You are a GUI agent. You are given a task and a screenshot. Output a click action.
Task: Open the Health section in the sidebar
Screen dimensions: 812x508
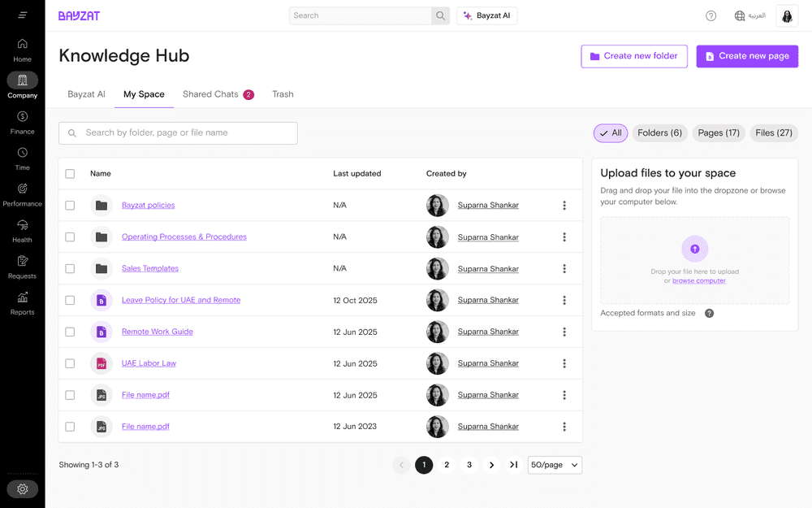(x=22, y=228)
